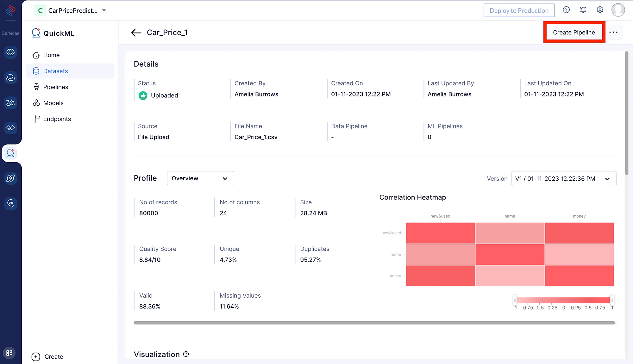Click the Unique value 4.73%
The image size is (633, 364).
coord(228,260)
